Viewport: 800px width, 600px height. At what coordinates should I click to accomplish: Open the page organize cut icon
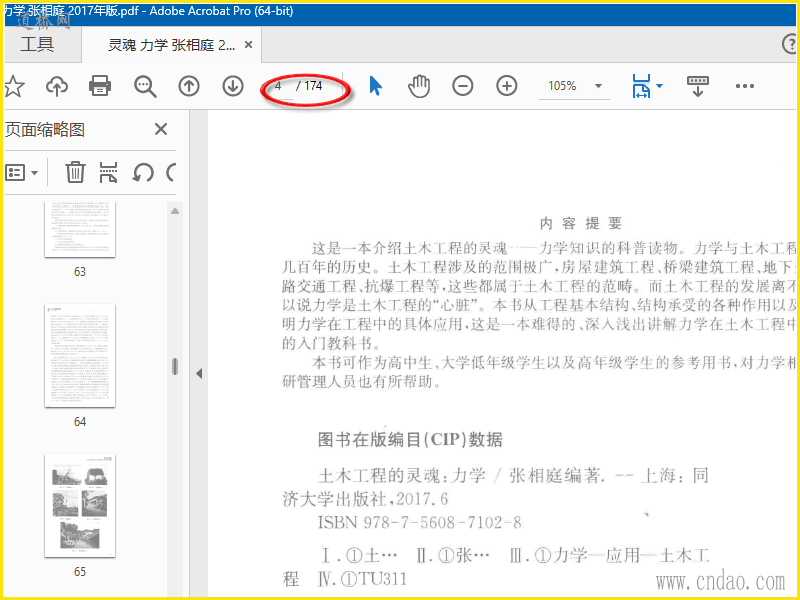[x=109, y=172]
